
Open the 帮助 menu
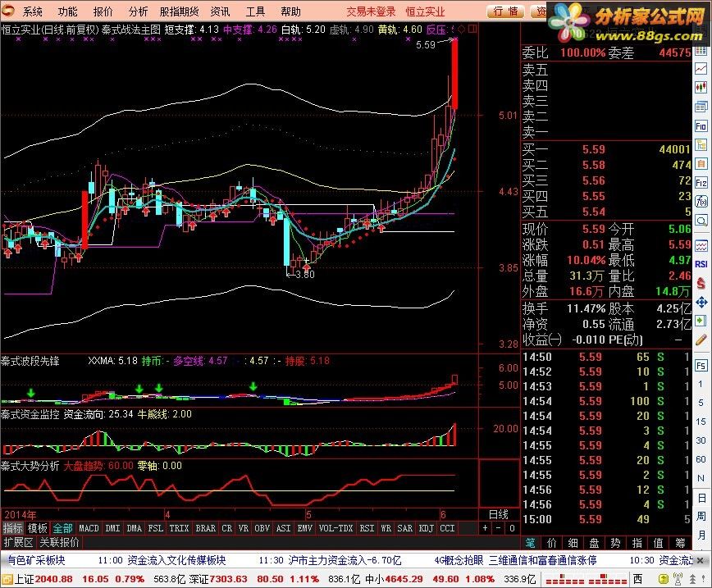point(290,11)
